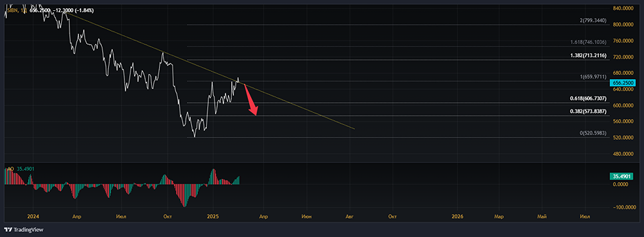Select the Fibonacci level 0.382(573.8387)
The height and width of the screenshot is (237, 644).
(x=588, y=111)
